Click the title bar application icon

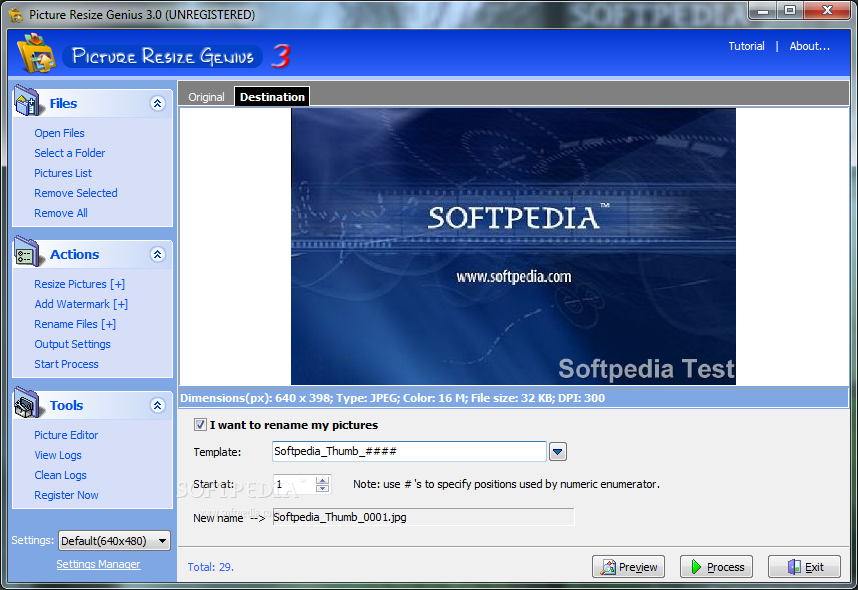(x=16, y=15)
